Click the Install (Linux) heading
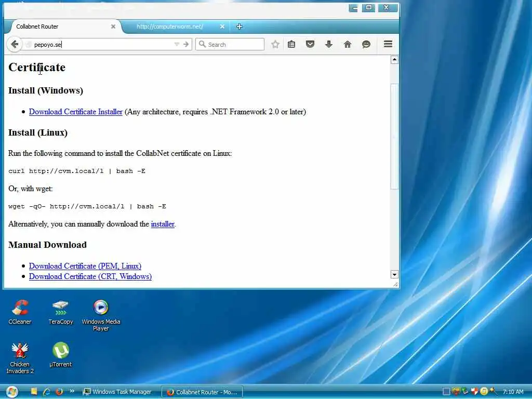532x399 pixels. (x=37, y=132)
